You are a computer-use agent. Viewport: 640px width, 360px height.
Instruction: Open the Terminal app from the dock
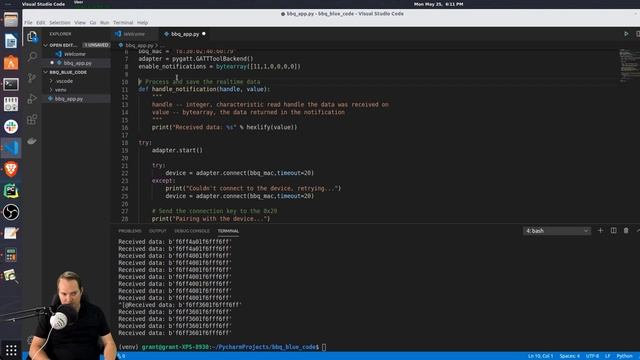pos(11,84)
